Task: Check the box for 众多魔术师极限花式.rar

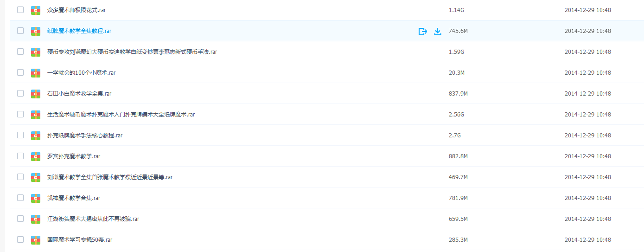Action: [20, 10]
